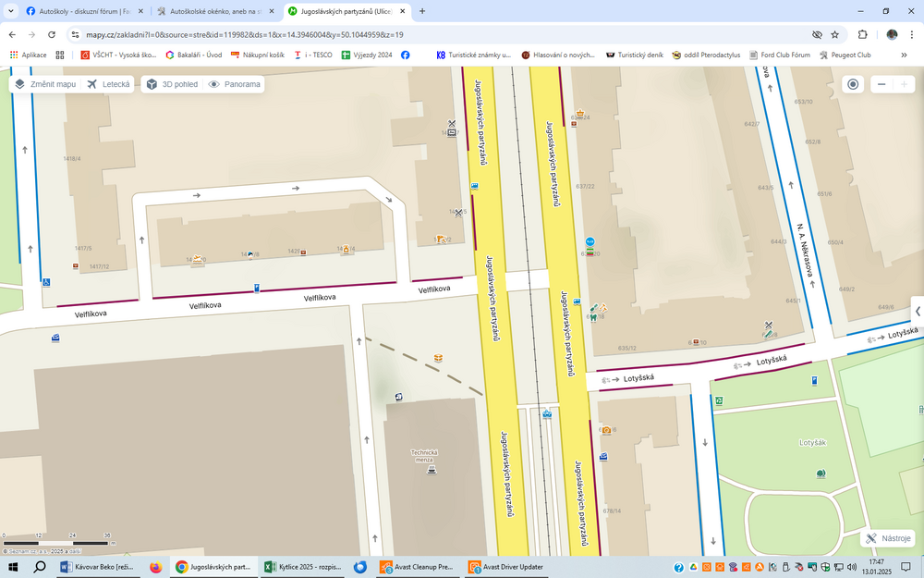Reload the mapy.cz page
924x578 pixels.
coord(51,35)
